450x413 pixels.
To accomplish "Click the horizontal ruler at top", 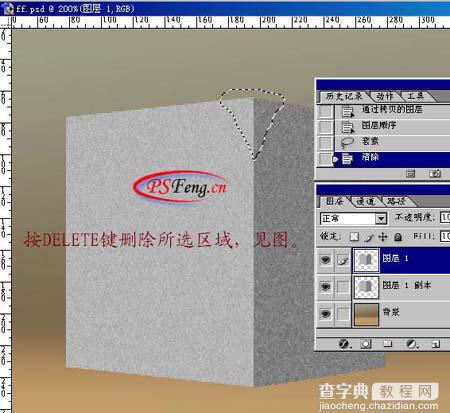I will pos(231,22).
